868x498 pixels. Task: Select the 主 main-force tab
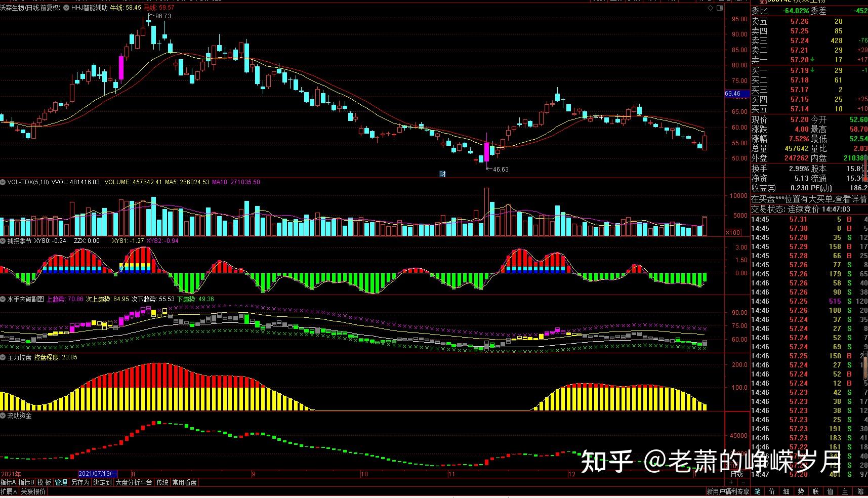(x=845, y=491)
